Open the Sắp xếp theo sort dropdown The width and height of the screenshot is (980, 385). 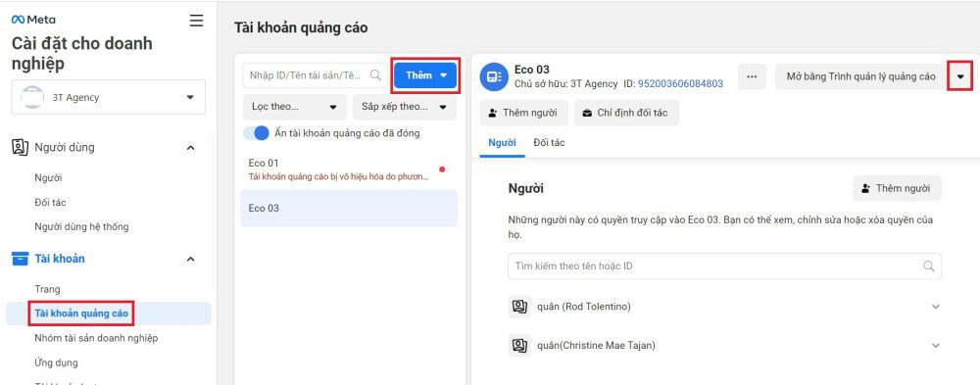[x=405, y=107]
